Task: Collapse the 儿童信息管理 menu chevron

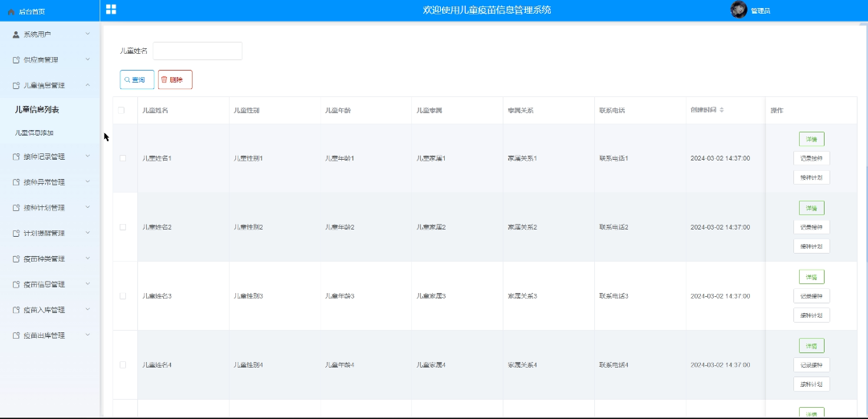Action: point(88,85)
